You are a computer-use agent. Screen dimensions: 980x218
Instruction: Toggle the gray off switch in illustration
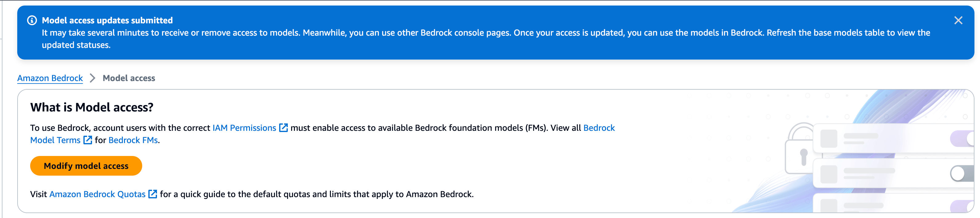(961, 173)
